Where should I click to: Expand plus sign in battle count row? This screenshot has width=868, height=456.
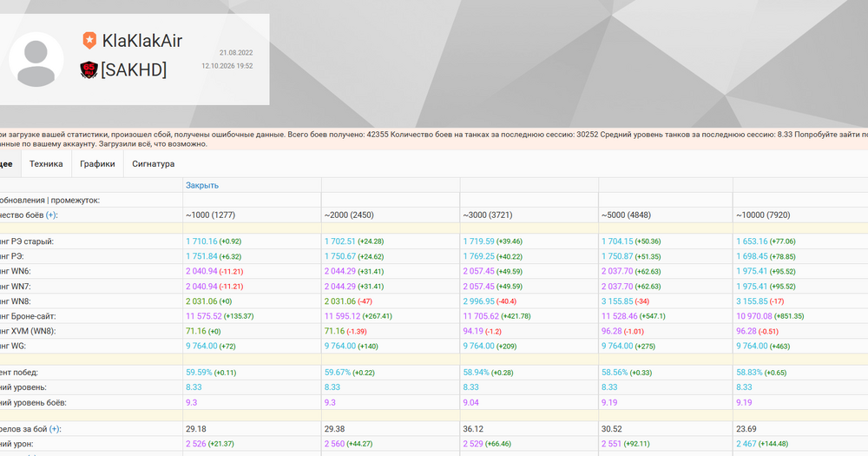(x=51, y=215)
